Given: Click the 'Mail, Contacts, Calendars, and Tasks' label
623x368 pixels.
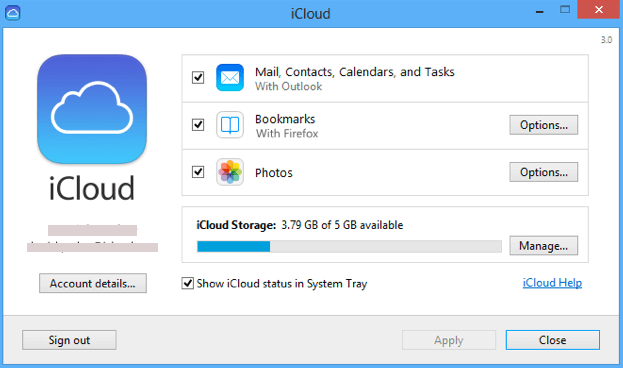Looking at the screenshot, I should coord(355,72).
